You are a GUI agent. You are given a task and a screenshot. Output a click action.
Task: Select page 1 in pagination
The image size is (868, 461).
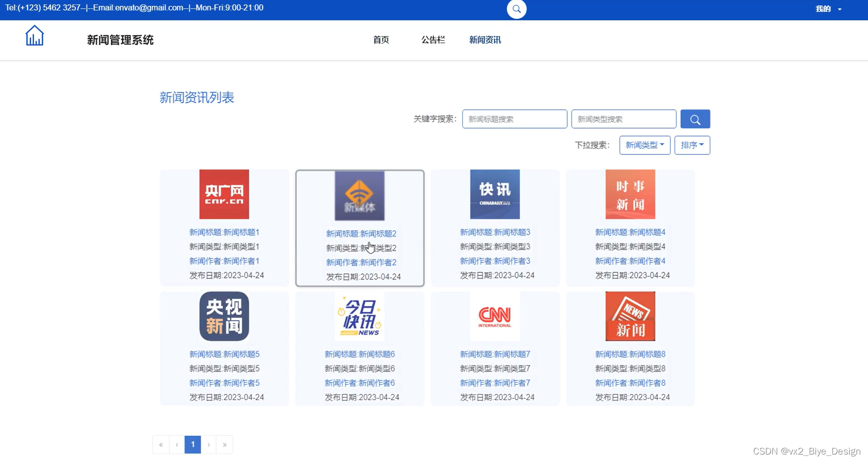(193, 445)
